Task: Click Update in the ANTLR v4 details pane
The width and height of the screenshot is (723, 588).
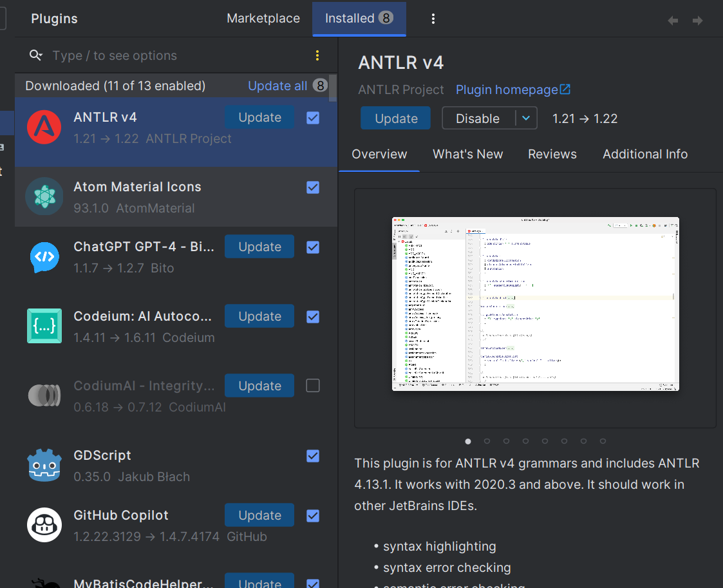Action: pos(395,119)
